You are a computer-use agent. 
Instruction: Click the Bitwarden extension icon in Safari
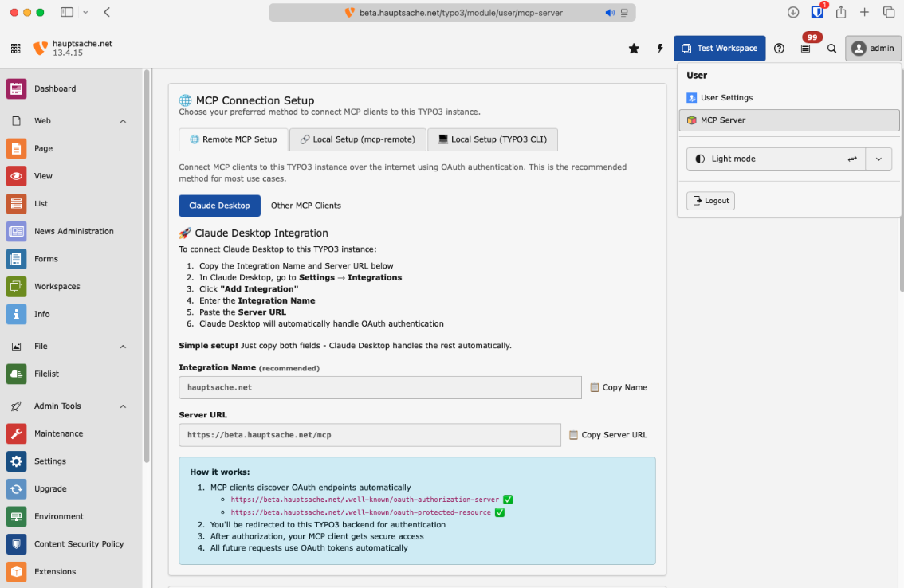817,12
